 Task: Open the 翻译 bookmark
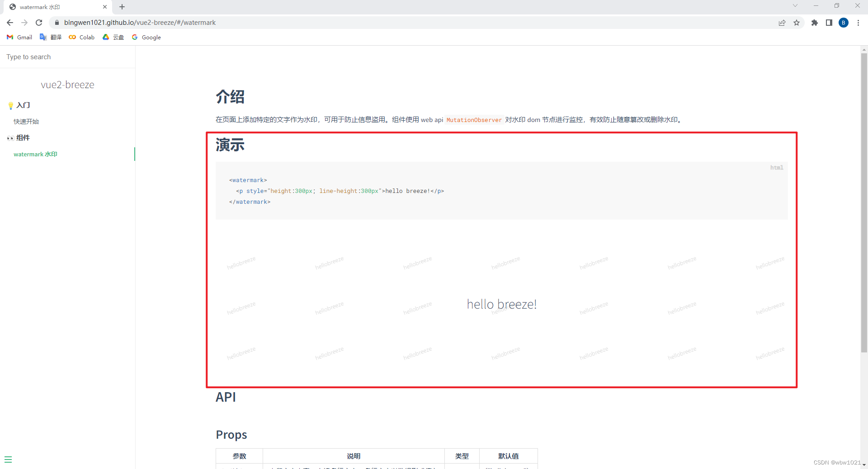tap(51, 37)
